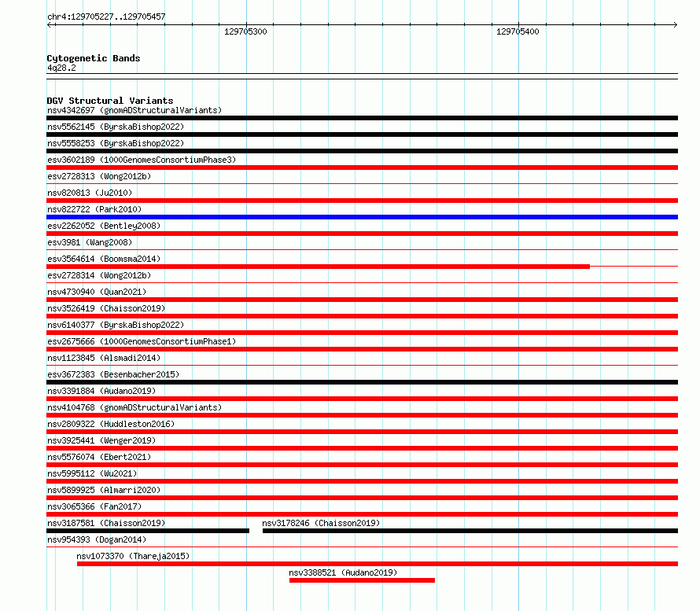Open nsv5899925 Almarri2020 variant
The width and height of the screenshot is (700, 611).
[104, 490]
